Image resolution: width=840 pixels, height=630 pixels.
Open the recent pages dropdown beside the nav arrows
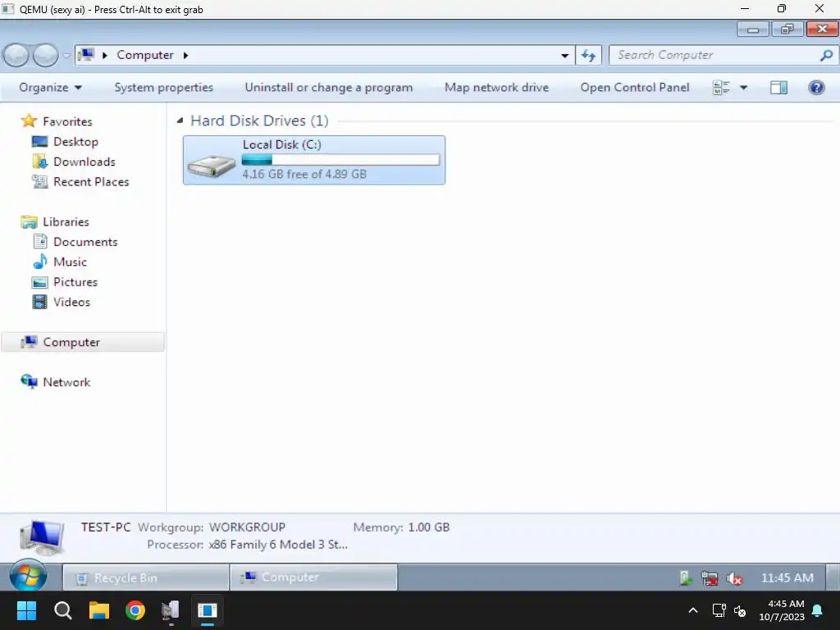click(66, 55)
